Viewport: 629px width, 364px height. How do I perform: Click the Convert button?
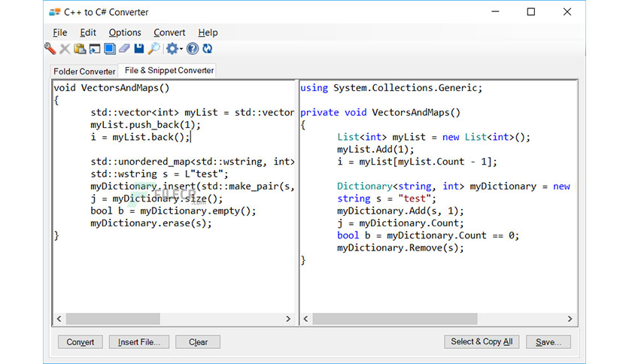coord(81,342)
